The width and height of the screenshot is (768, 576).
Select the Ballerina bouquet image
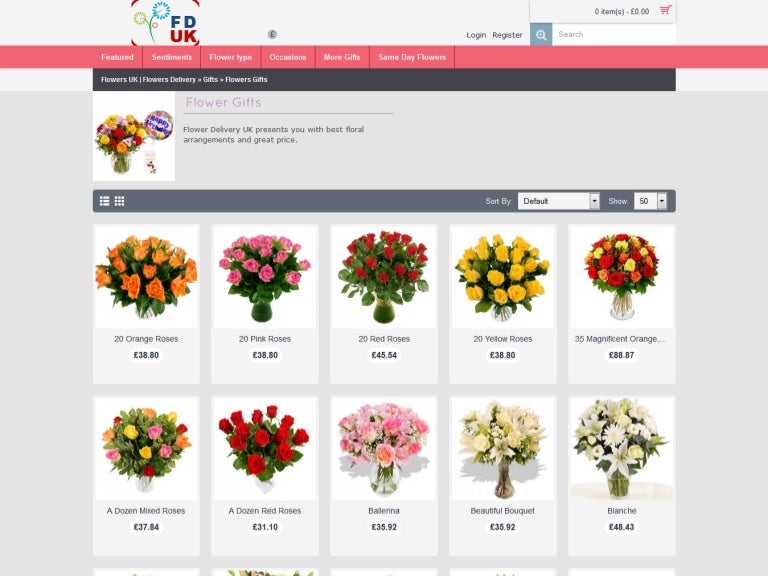click(385, 448)
